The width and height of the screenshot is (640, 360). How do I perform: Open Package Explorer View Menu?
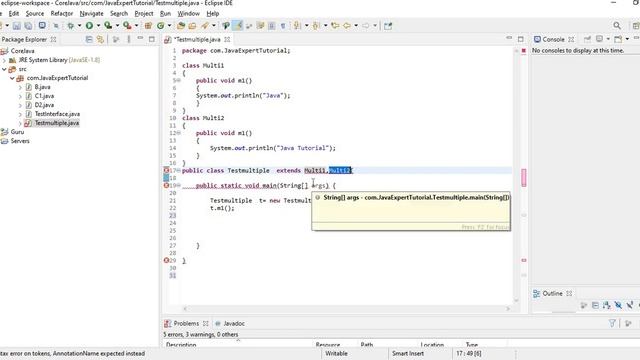(129, 39)
